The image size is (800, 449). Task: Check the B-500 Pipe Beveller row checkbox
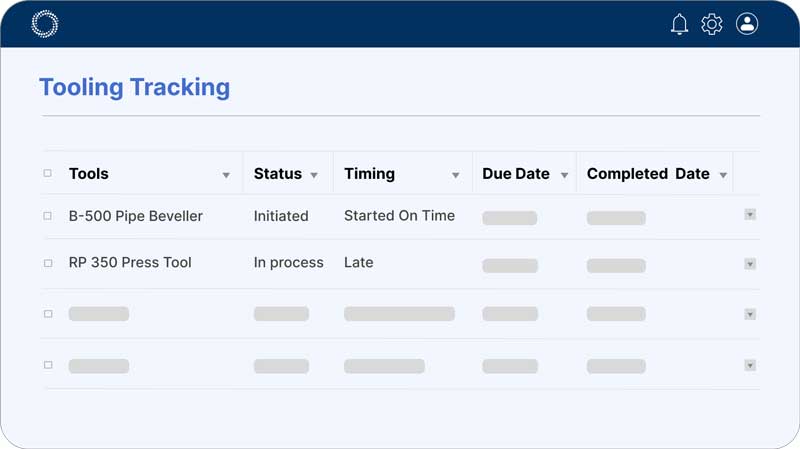[x=47, y=216]
